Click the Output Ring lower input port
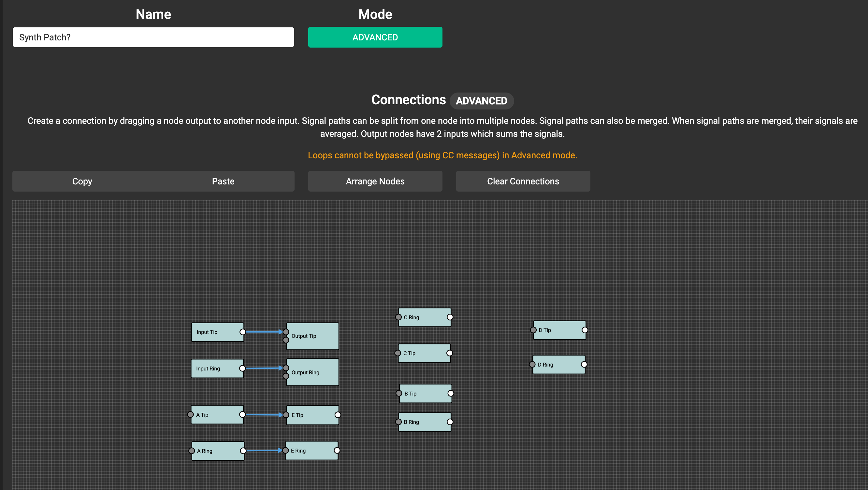 click(x=286, y=376)
